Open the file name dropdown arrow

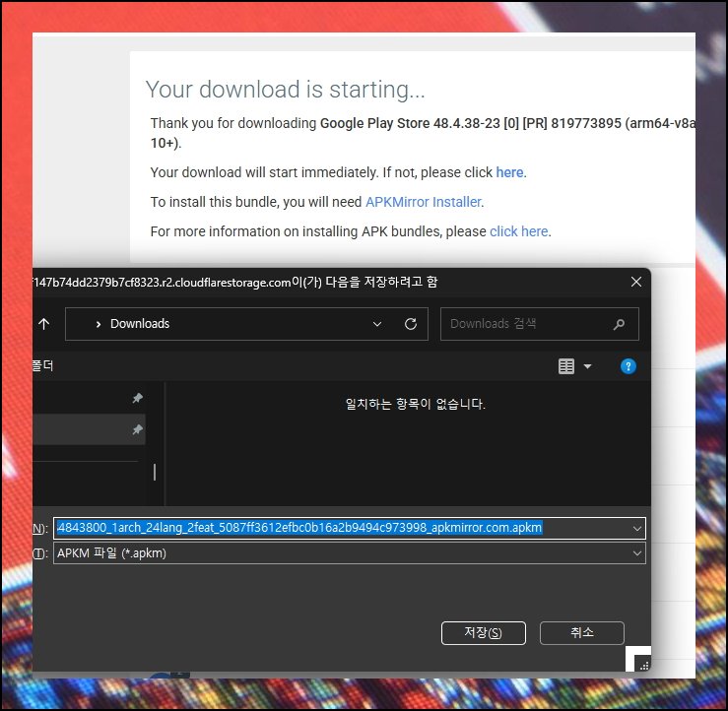(x=637, y=529)
